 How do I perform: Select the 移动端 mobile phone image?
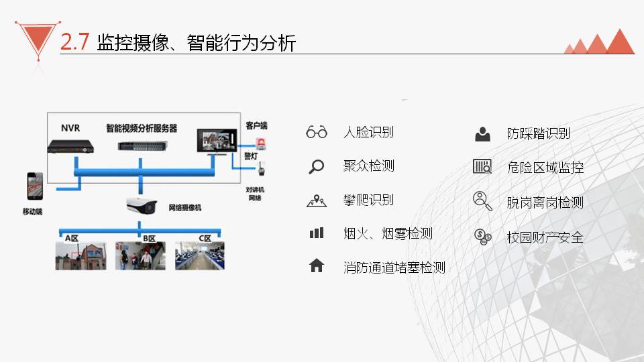34,187
